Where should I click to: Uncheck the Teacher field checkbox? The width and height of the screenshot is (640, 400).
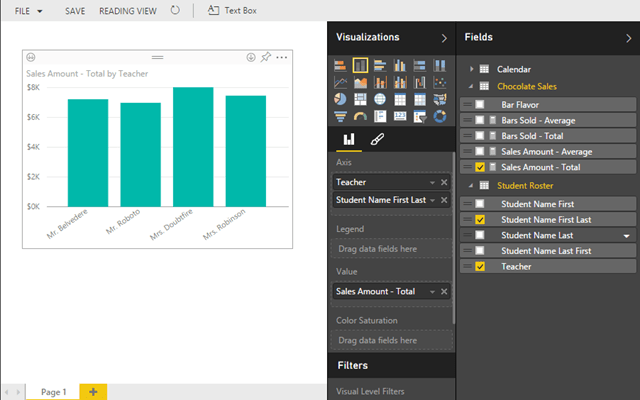(x=480, y=267)
